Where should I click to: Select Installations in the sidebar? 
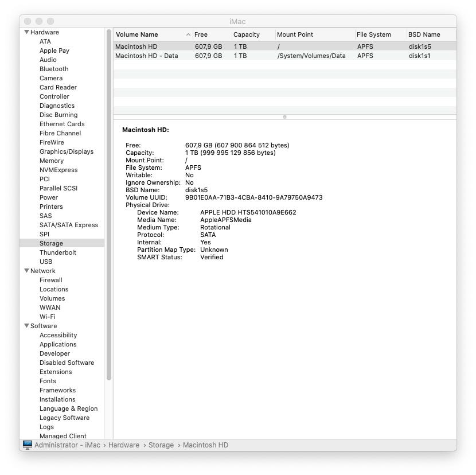57,399
